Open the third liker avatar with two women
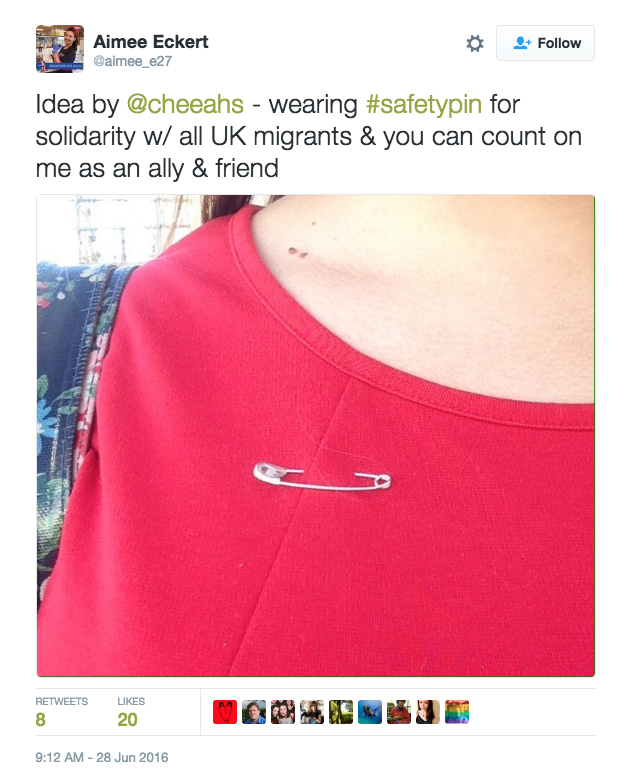This screenshot has height=780, width=633. [283, 712]
